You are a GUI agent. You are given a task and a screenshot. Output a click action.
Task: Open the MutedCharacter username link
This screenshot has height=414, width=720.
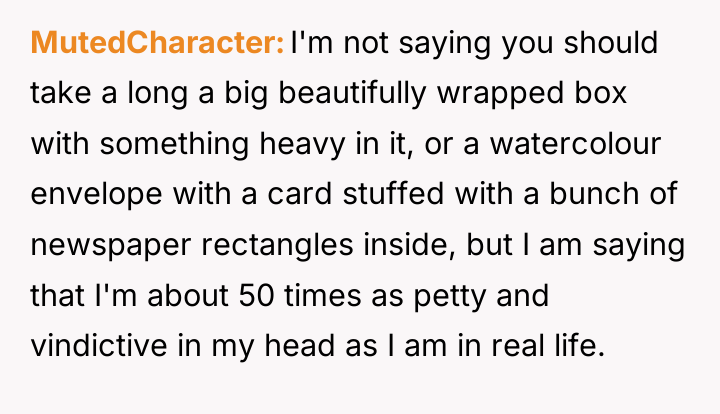click(x=158, y=43)
